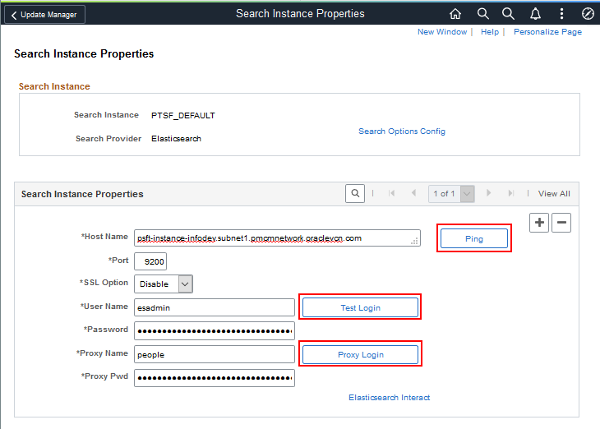This screenshot has width=600, height=429.
Task: Click the second search magnifier icon in header
Action: 508,14
